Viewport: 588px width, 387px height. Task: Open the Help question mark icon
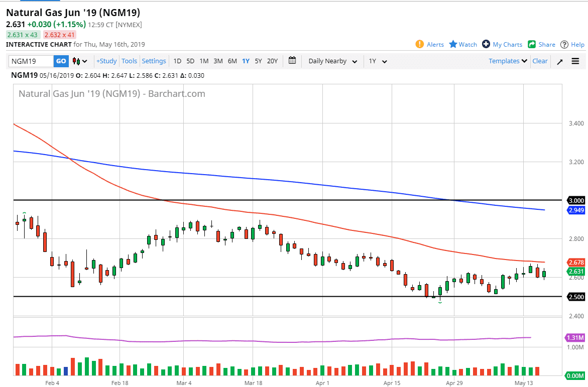[564, 44]
